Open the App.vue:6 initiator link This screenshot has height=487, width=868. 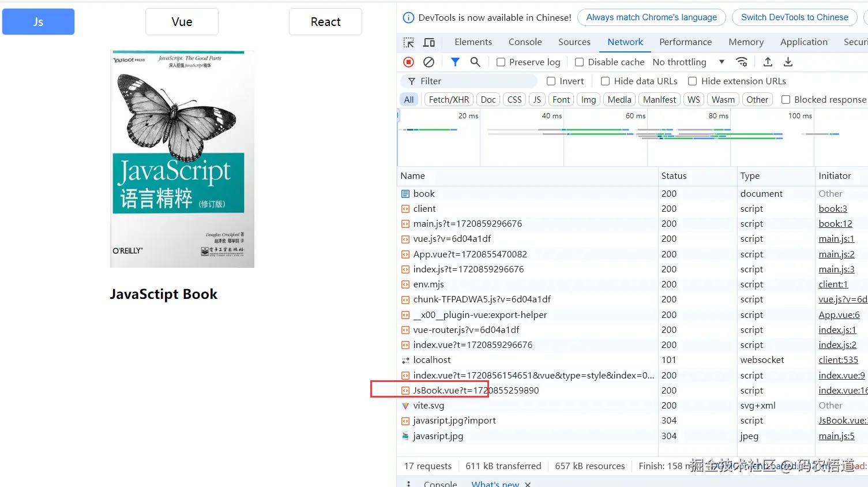839,315
